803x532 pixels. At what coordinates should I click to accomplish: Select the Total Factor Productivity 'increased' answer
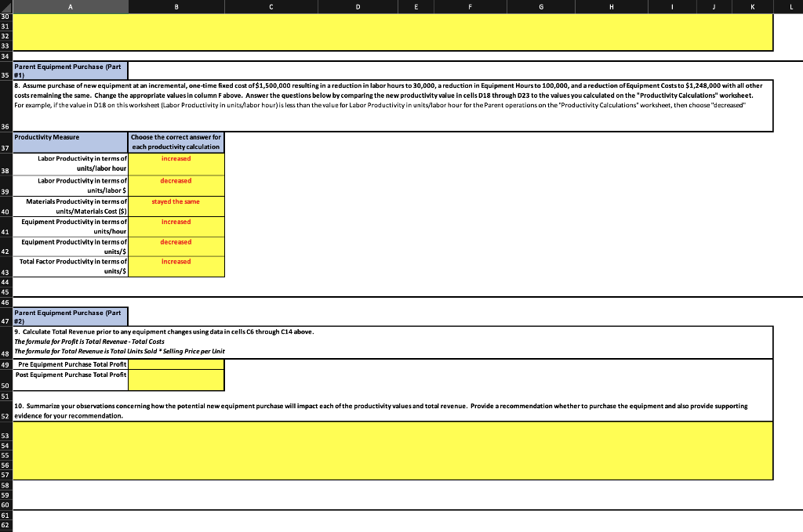pyautogui.click(x=176, y=267)
